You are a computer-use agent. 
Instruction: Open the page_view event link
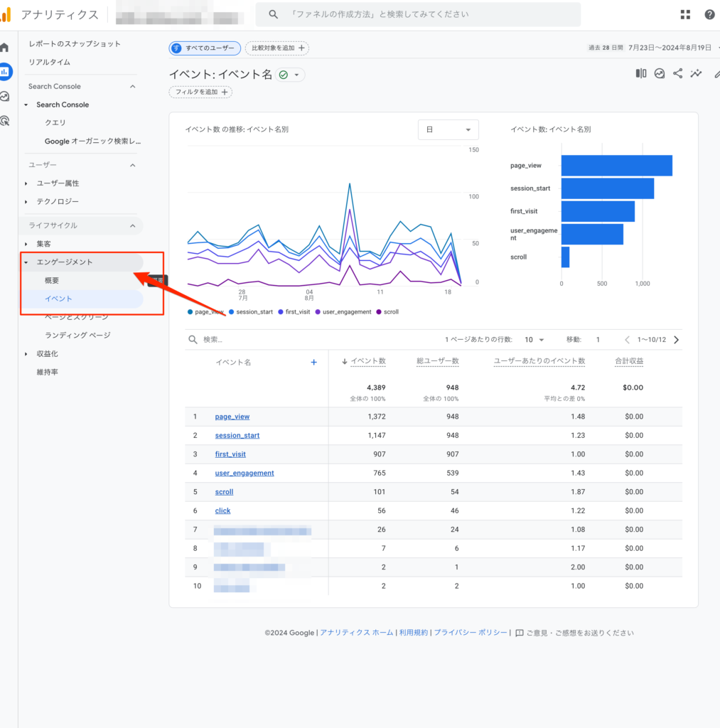pyautogui.click(x=232, y=417)
